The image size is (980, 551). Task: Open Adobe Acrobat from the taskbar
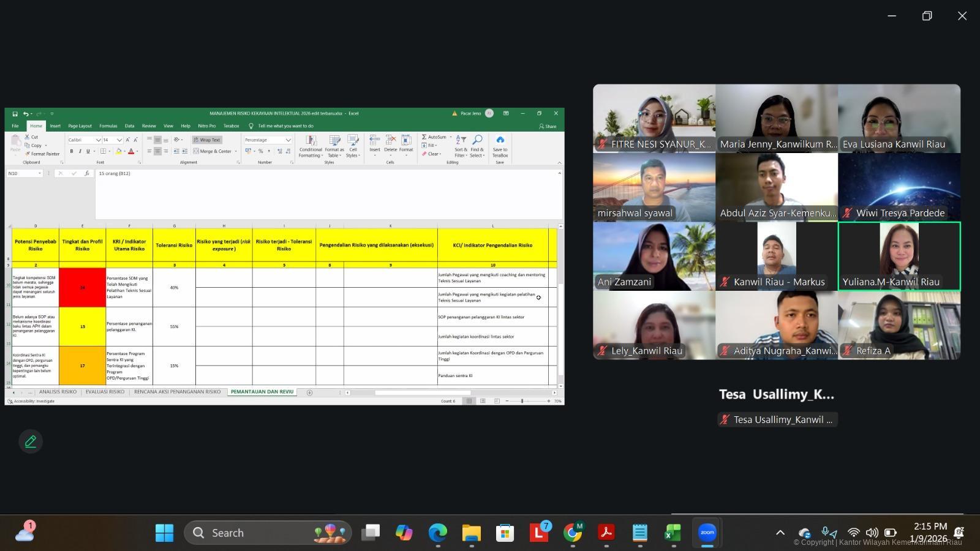tap(606, 533)
